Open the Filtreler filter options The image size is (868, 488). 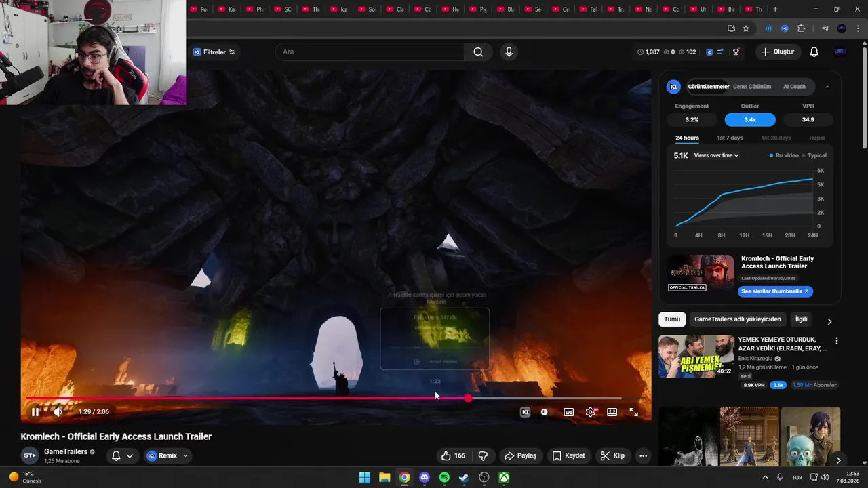click(x=214, y=52)
